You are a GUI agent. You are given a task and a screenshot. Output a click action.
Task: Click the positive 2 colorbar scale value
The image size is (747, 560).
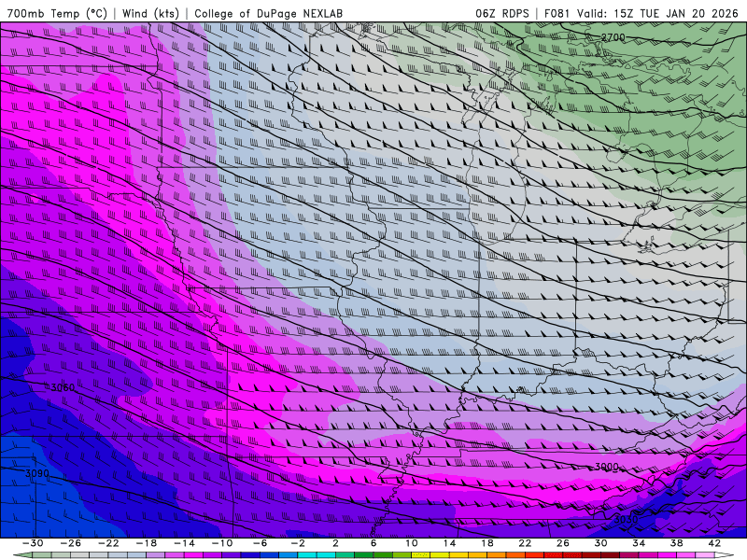click(x=336, y=543)
